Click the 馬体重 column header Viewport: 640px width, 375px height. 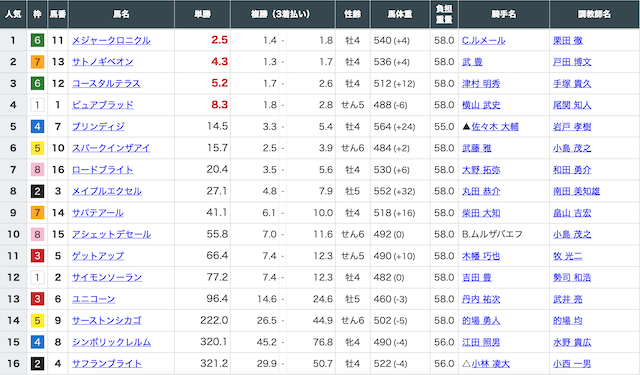click(x=400, y=14)
